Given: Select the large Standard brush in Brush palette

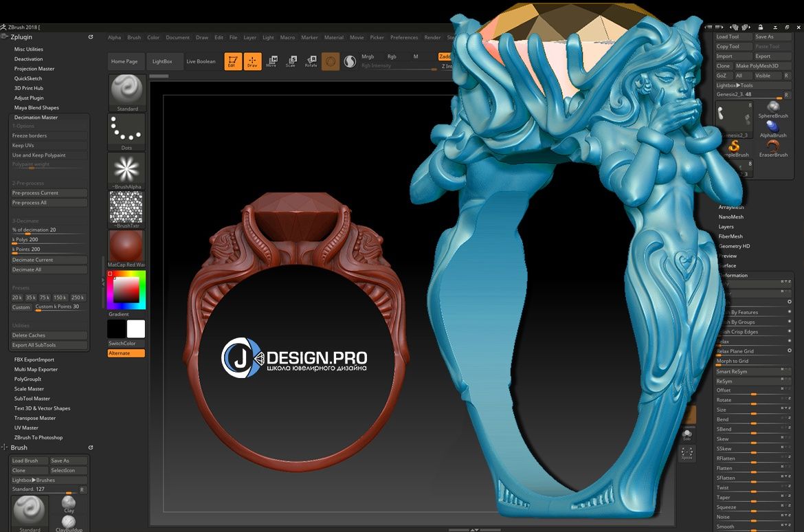Looking at the screenshot, I should (x=30, y=513).
